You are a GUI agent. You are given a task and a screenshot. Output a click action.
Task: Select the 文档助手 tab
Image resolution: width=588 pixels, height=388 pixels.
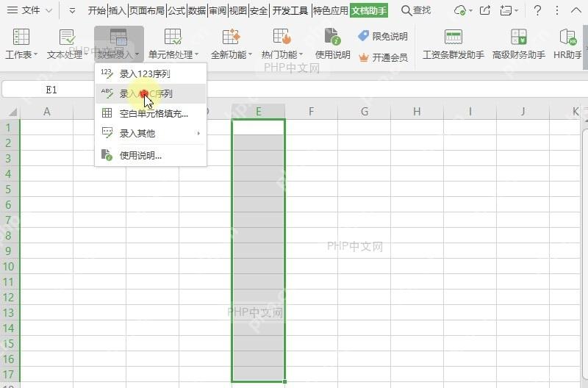tap(369, 10)
